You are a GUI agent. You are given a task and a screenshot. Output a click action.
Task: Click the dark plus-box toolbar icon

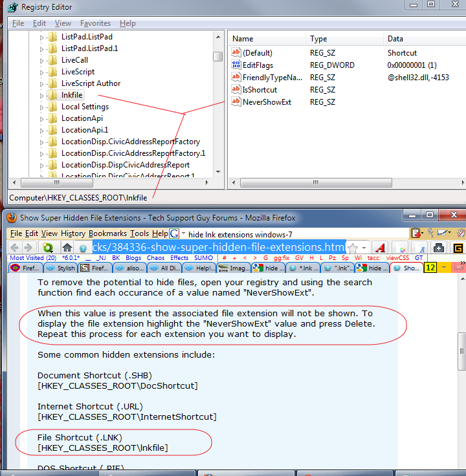click(438, 248)
